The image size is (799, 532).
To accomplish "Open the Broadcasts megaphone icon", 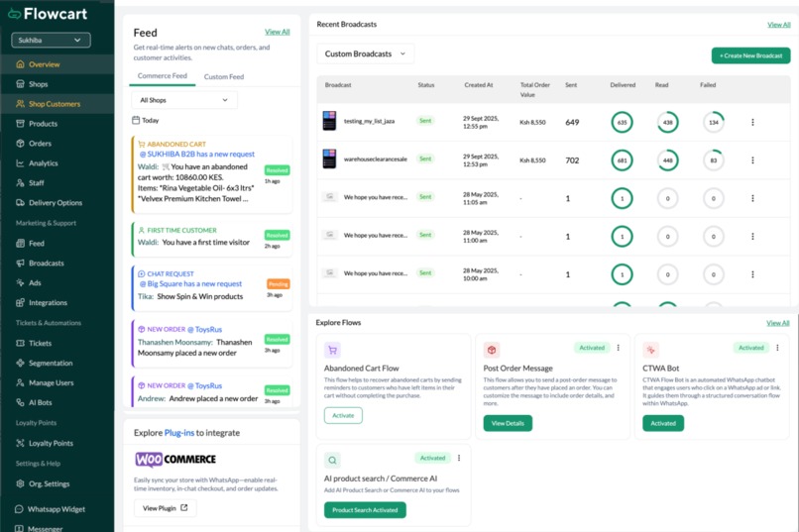I will (x=21, y=264).
